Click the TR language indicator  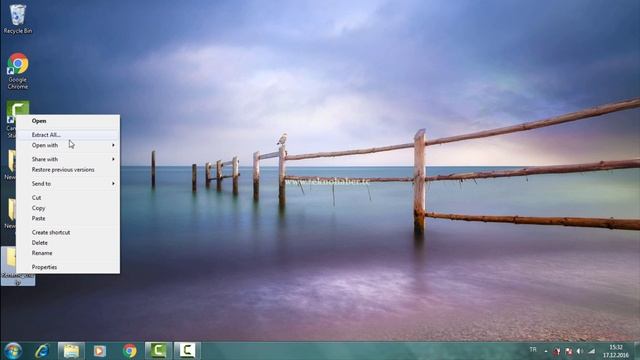533,350
